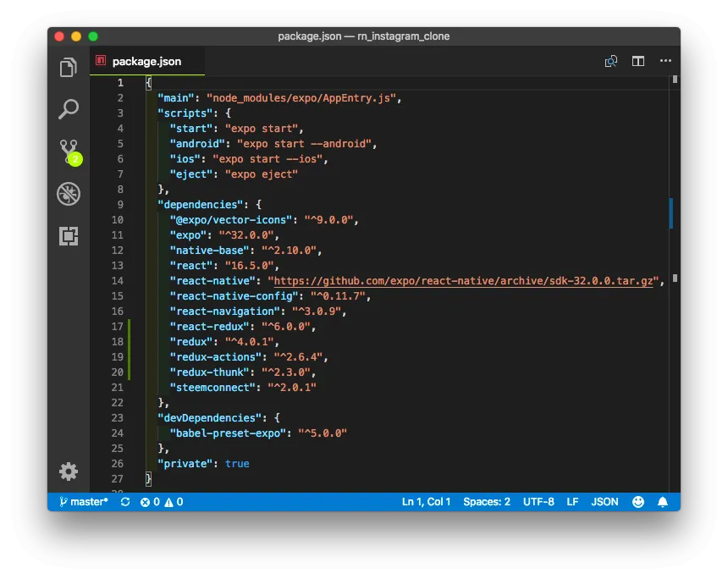Change file encoding via UTF-8
The image size is (728, 579).
tap(538, 502)
